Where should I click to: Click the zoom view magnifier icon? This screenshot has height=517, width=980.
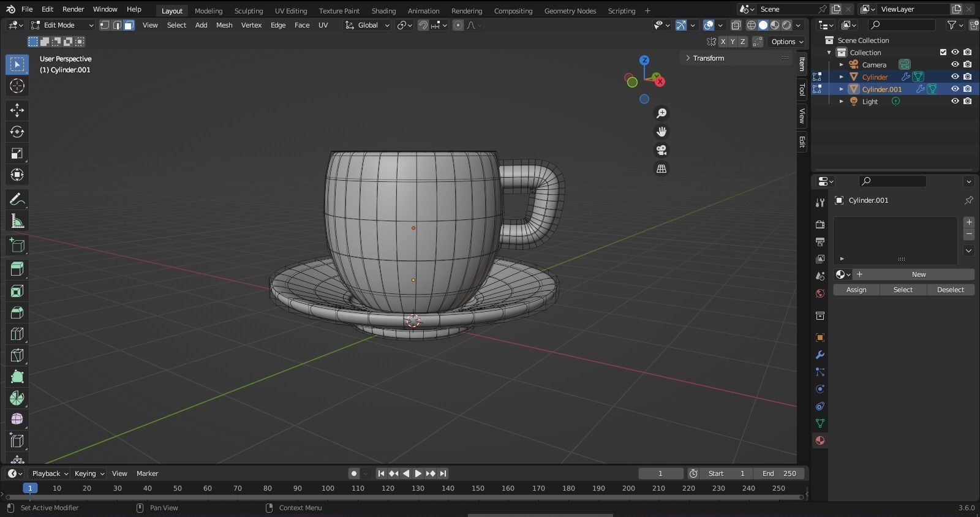pyautogui.click(x=661, y=113)
